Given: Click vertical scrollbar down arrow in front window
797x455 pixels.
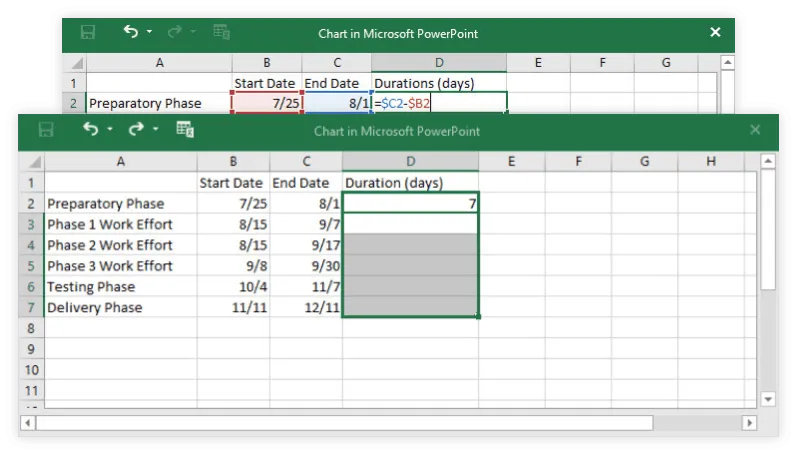Looking at the screenshot, I should point(768,399).
